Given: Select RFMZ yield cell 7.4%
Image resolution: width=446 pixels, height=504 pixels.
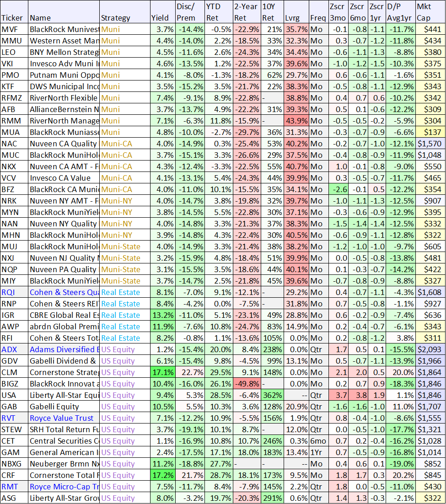Looking at the screenshot, I should (163, 98).
